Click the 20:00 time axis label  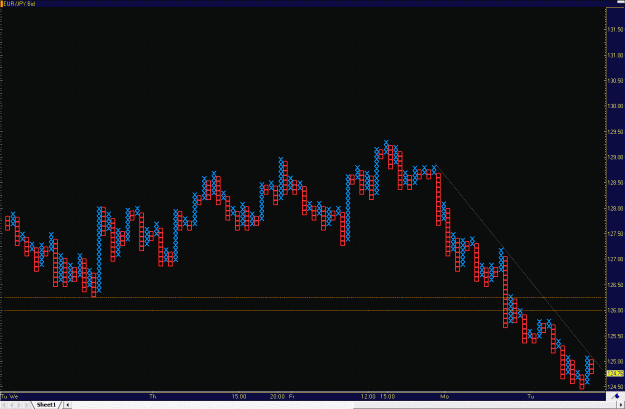click(x=277, y=397)
